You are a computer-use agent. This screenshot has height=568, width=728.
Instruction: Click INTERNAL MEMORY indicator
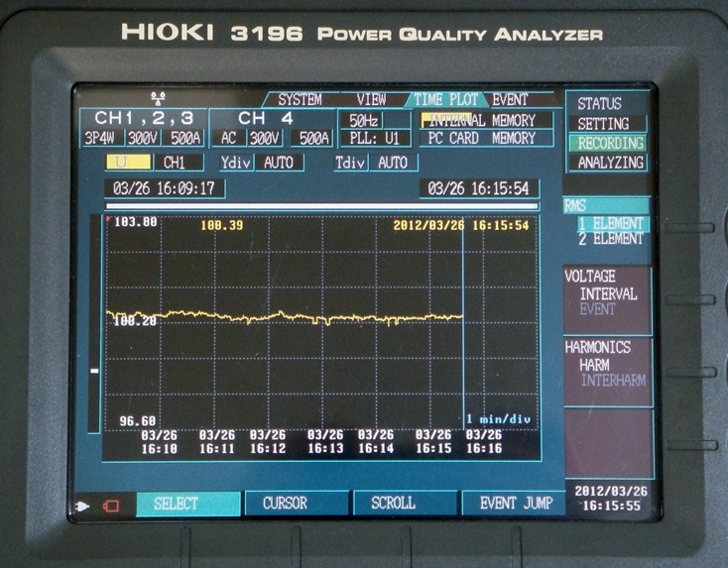coord(486,121)
